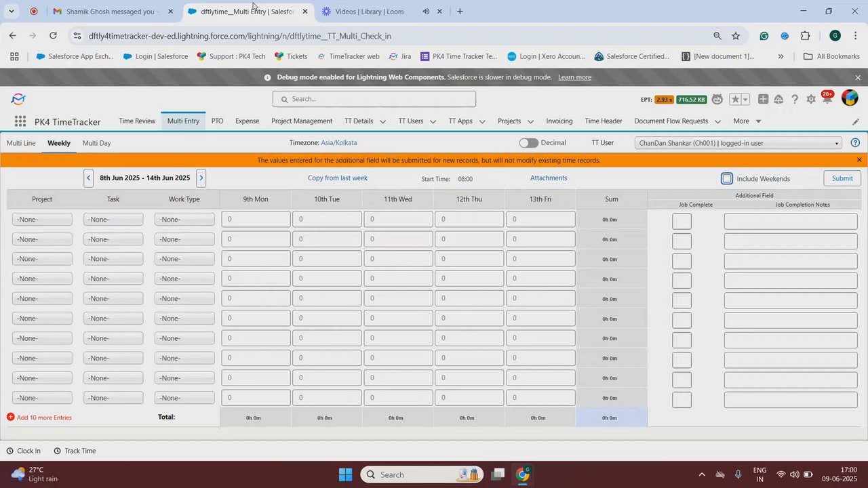The width and height of the screenshot is (868, 488).
Task: Open All Bookmarks folder
Action: click(x=831, y=56)
